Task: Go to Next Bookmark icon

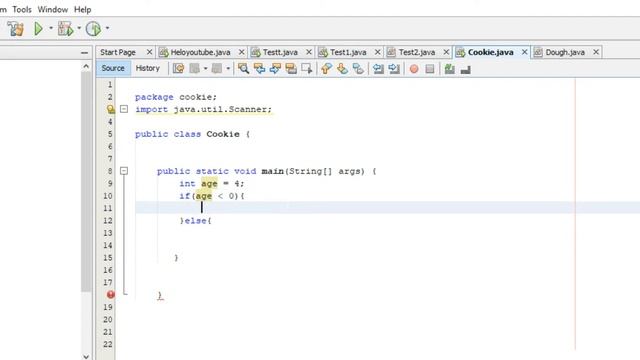Action: pos(342,69)
